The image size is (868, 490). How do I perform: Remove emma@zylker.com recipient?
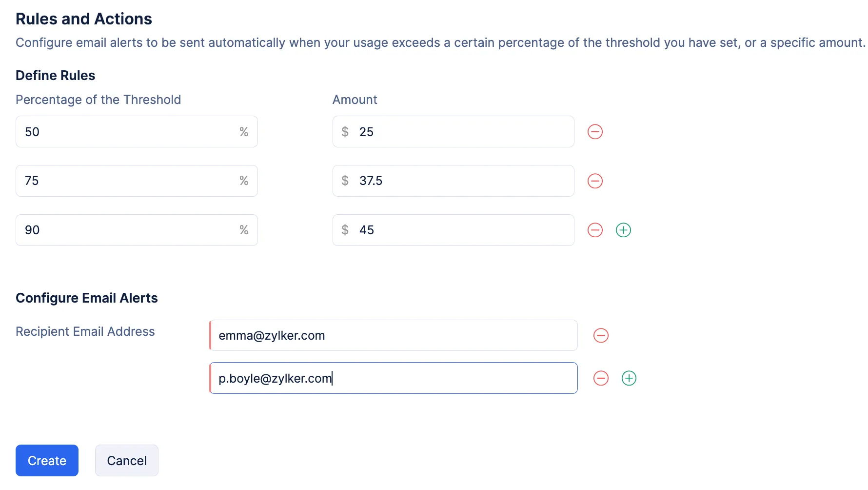pos(601,335)
